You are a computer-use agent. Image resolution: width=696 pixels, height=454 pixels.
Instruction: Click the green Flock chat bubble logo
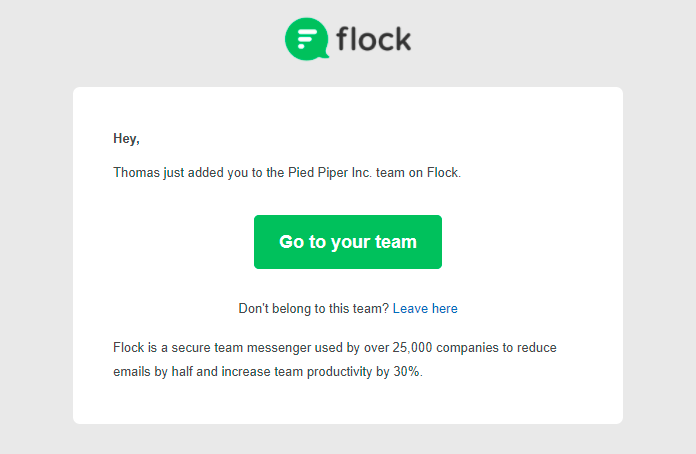[307, 39]
